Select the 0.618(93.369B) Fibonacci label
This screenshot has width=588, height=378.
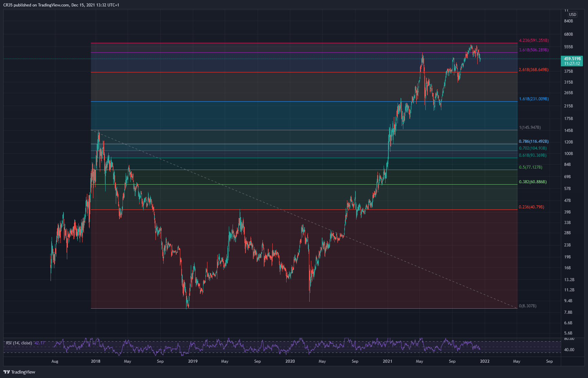tap(533, 155)
